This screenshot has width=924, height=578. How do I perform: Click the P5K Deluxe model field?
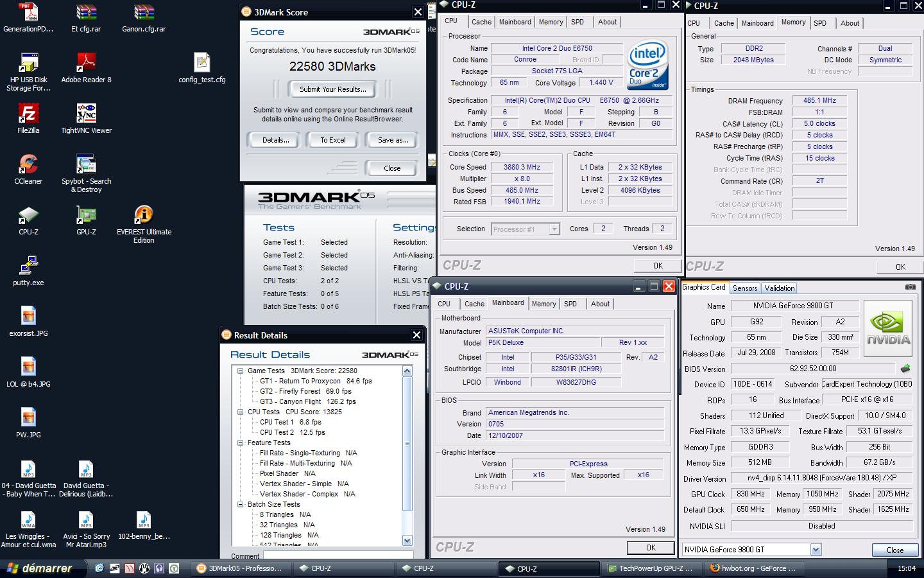click(x=542, y=342)
